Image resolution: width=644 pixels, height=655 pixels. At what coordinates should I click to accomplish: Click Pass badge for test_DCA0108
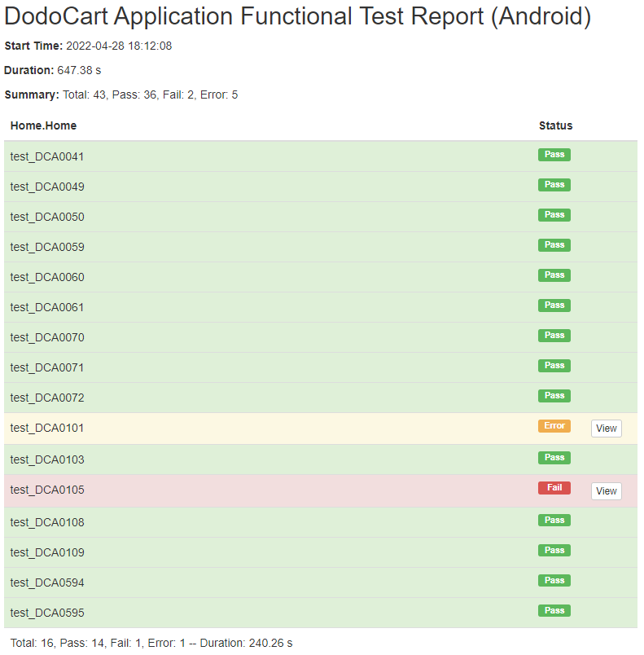[554, 520]
